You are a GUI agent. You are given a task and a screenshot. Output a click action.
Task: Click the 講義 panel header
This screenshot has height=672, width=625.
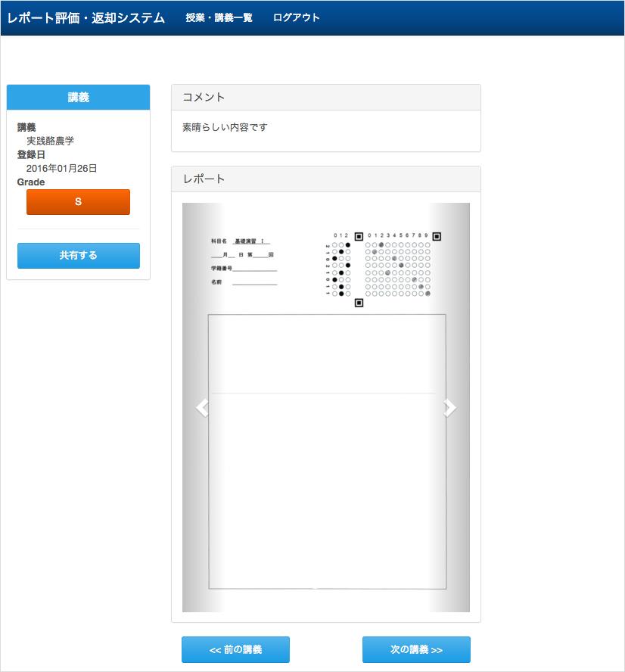(x=79, y=97)
